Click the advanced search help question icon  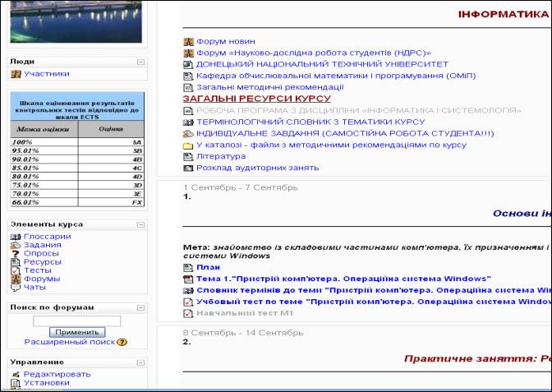(x=122, y=342)
